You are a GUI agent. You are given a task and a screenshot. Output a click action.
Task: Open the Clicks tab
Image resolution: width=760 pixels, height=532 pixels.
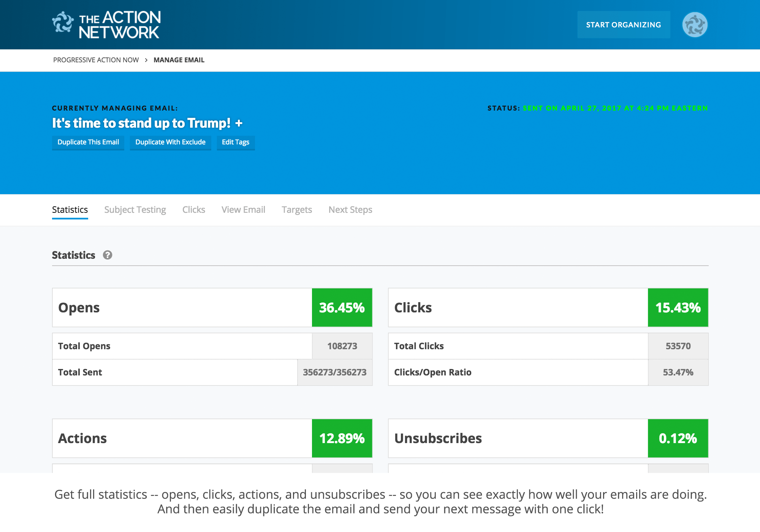click(x=194, y=210)
